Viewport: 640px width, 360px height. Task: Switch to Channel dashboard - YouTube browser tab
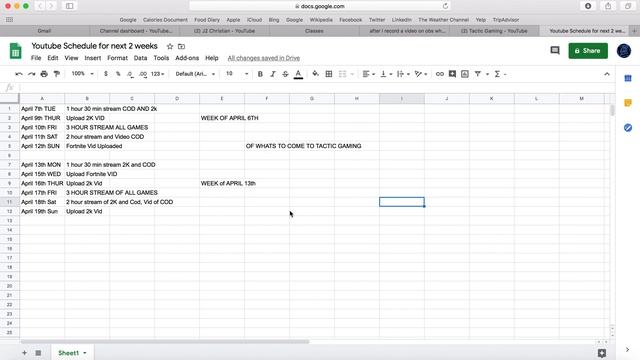(135, 31)
